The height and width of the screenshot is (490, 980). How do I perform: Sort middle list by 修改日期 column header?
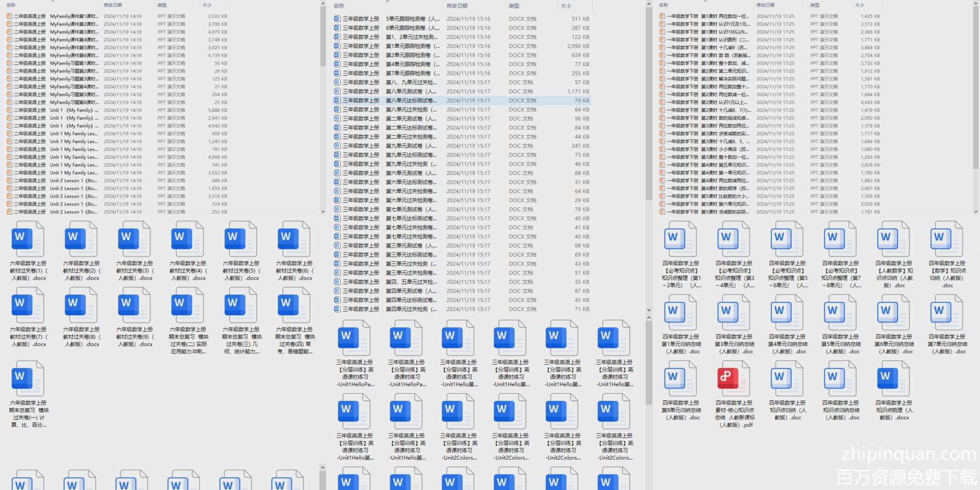click(x=457, y=6)
